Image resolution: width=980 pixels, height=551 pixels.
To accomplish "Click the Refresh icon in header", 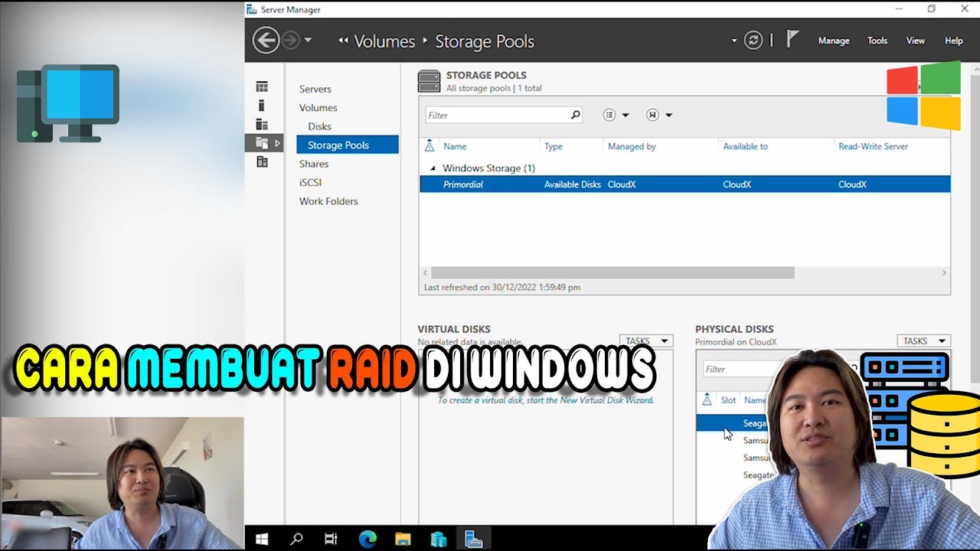I will click(753, 41).
